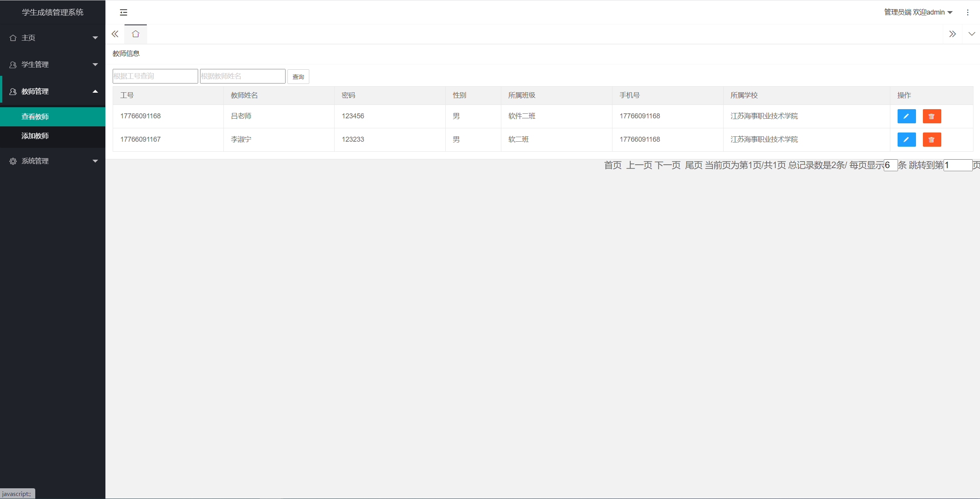Click edit icon for teacher 李淑宁
The width and height of the screenshot is (980, 499).
pos(906,139)
